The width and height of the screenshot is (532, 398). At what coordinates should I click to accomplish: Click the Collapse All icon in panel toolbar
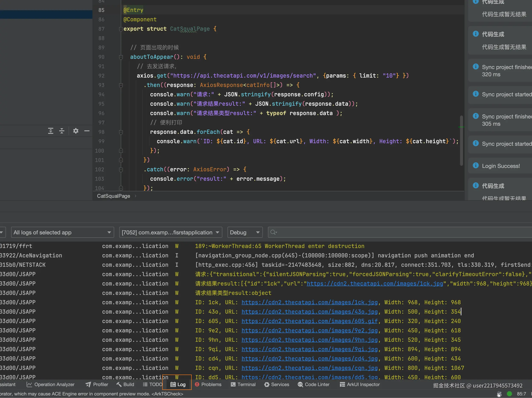[x=62, y=131]
